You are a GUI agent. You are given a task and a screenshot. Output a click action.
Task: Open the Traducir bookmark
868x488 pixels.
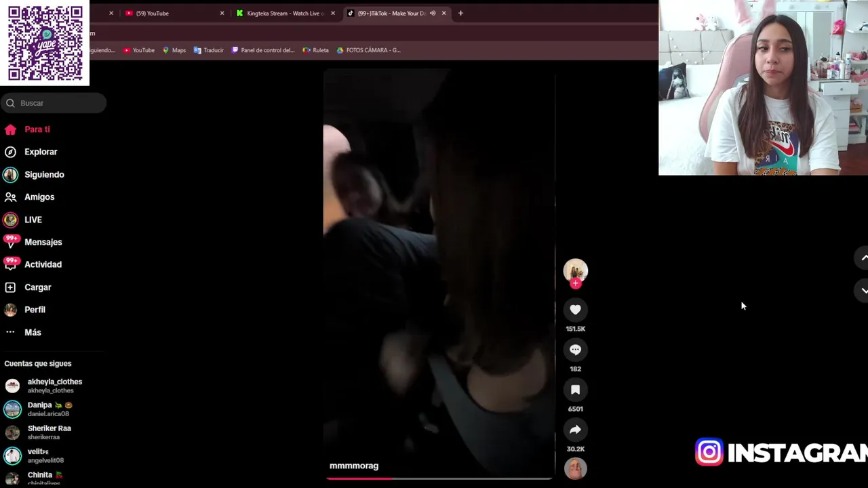(x=208, y=50)
